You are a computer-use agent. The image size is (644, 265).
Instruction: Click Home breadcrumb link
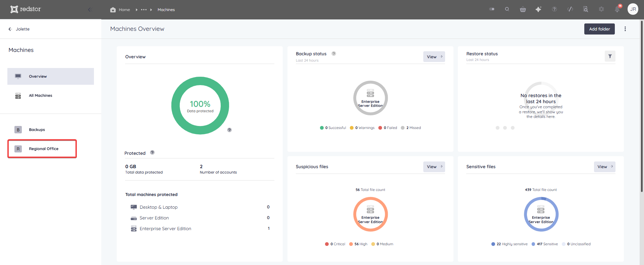pyautogui.click(x=124, y=10)
